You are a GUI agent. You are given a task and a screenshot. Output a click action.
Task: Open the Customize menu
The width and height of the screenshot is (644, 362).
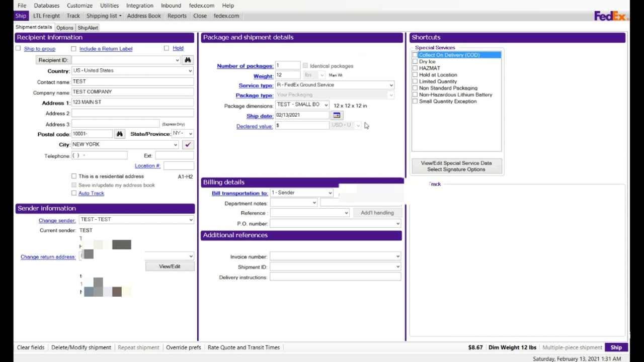79,6
